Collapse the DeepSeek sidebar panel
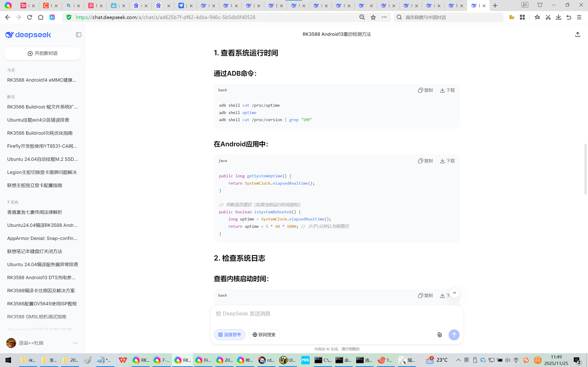This screenshot has height=367, width=588. [x=79, y=35]
